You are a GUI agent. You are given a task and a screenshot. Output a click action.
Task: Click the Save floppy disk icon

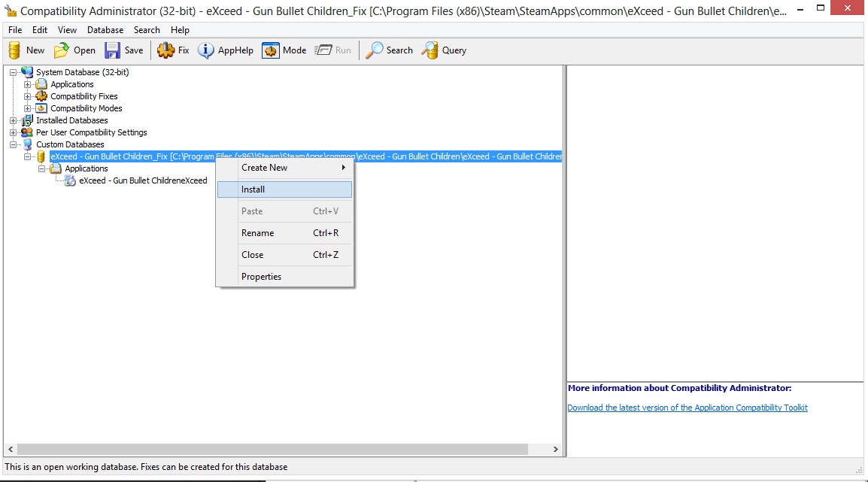[x=112, y=50]
